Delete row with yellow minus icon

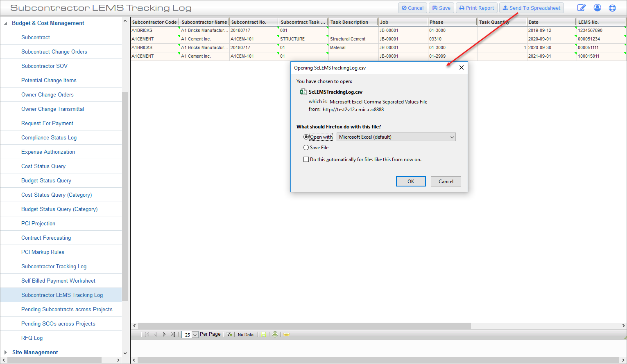[x=286, y=335]
